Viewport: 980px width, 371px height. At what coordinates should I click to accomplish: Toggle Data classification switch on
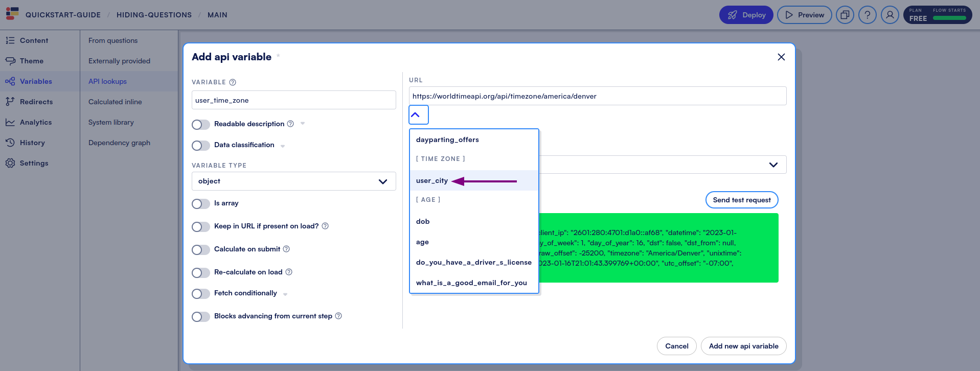click(200, 146)
